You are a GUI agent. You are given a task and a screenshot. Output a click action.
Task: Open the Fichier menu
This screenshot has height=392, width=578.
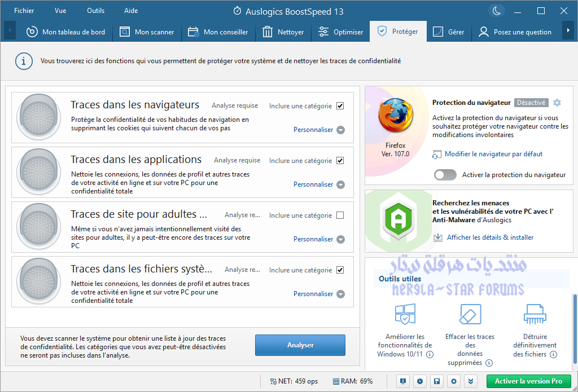pos(24,11)
